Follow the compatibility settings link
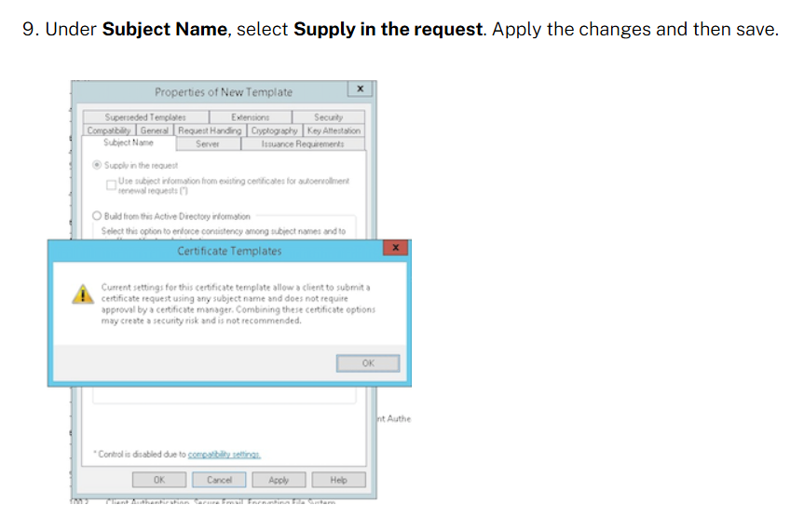 coord(224,454)
